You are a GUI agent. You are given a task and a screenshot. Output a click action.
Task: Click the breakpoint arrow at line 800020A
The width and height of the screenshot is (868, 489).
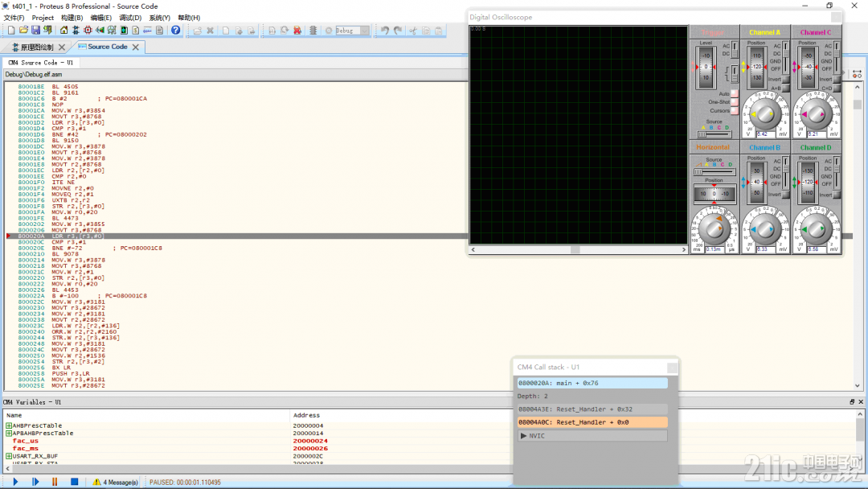pyautogui.click(x=8, y=236)
